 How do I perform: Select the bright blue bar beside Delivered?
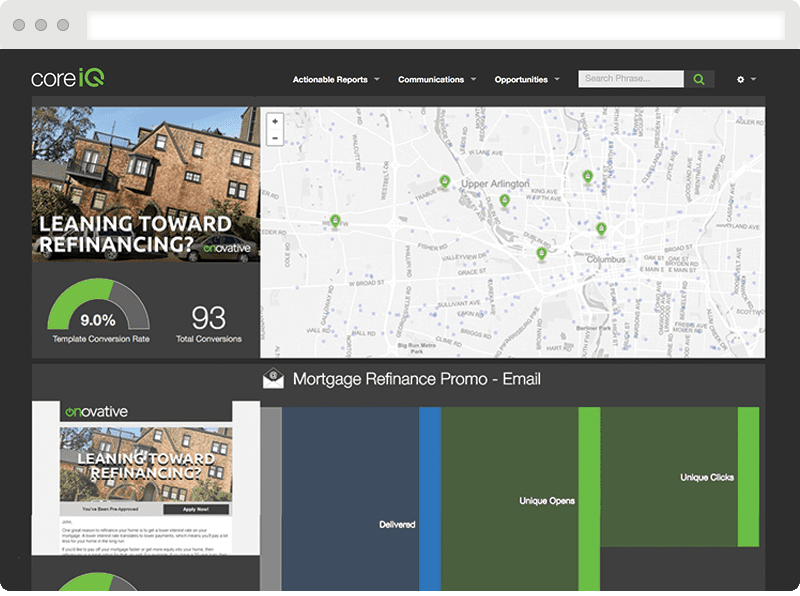click(430, 499)
